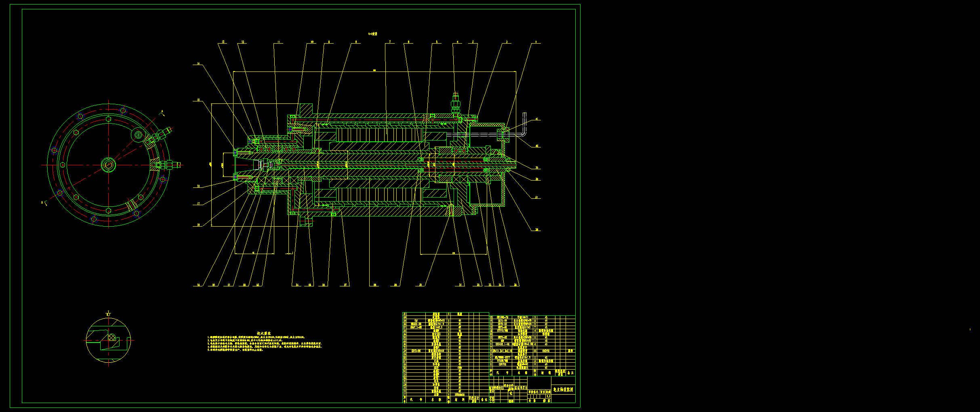
Task: Click part balloon number 14 on left
Action: coord(198,64)
